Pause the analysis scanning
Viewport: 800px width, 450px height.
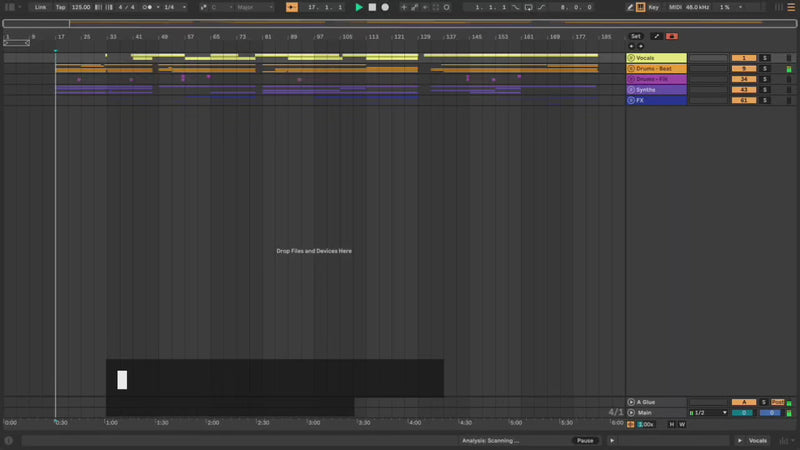[x=585, y=441]
